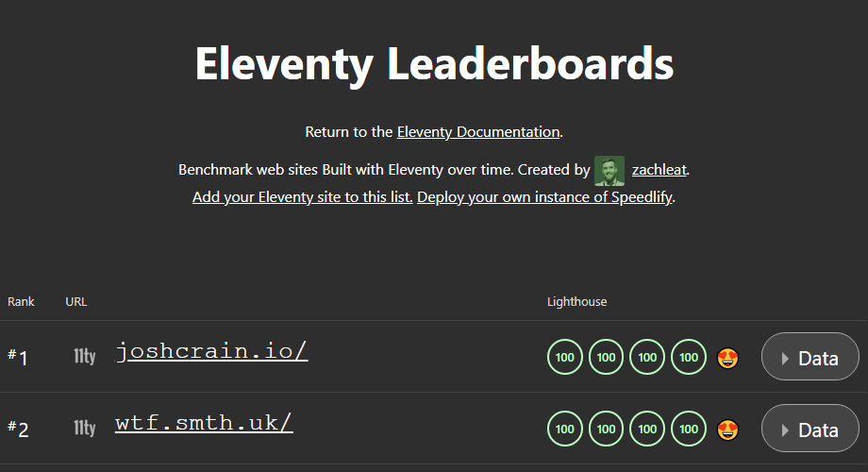This screenshot has height=472, width=868.
Task: Open 'Add your Eleventy site to this list'
Action: [302, 197]
